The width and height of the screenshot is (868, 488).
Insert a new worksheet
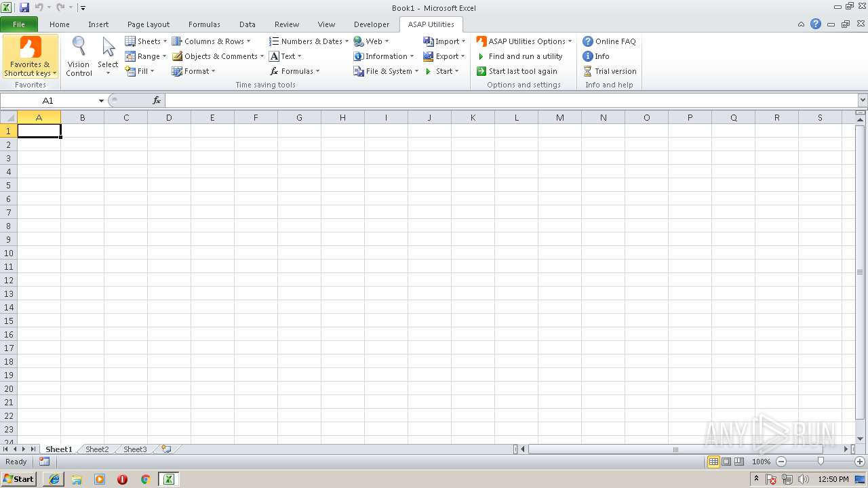(x=165, y=449)
